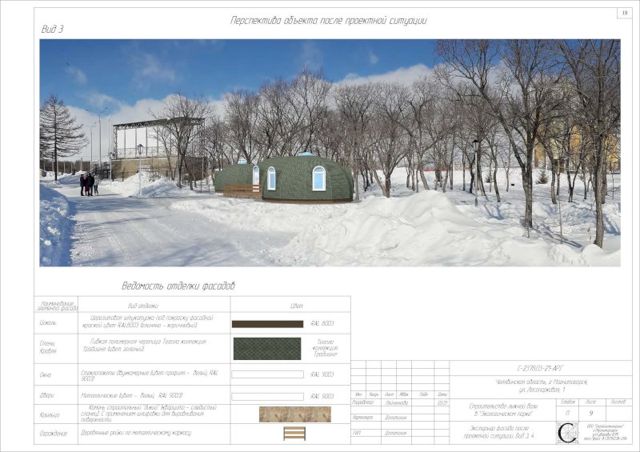Pick the green shingle roofing texture swatch
The width and height of the screenshot is (640, 452).
267,348
